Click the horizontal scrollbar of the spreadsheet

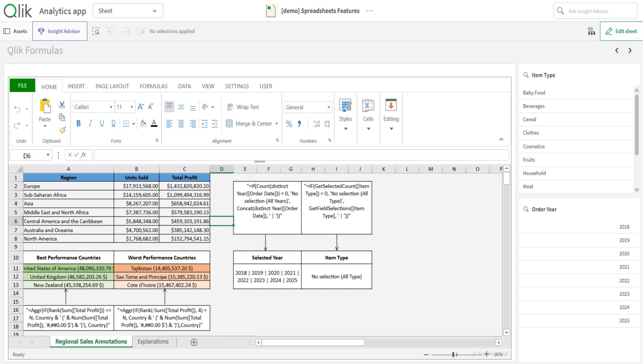coord(313,343)
